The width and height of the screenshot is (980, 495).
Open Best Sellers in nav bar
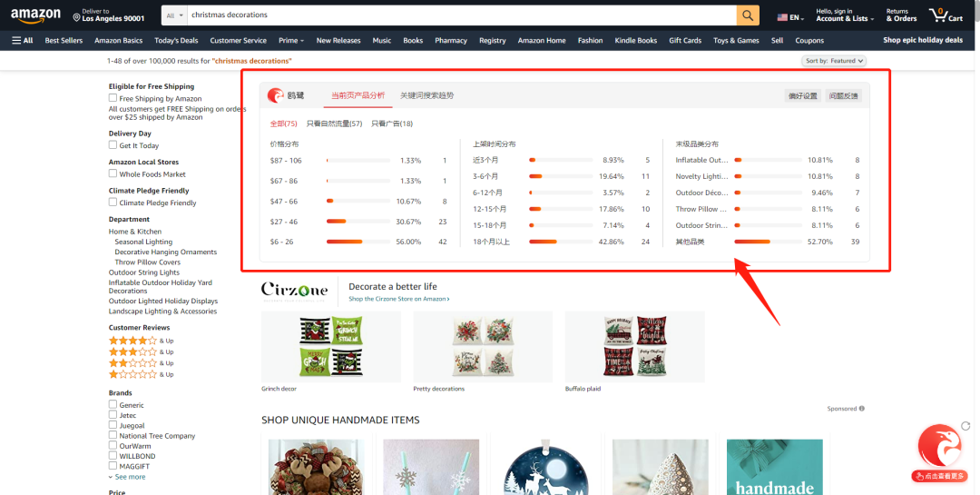[x=64, y=41]
